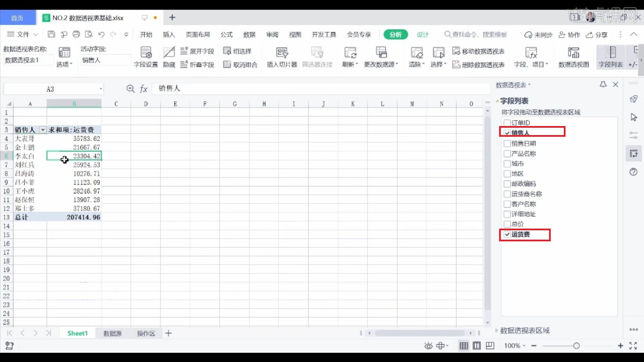This screenshot has width=644, height=362.
Task: Uncheck the 运货费 field checkbox
Action: coord(507,235)
